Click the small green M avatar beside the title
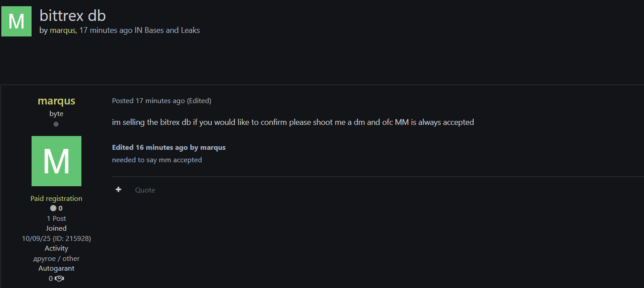 pyautogui.click(x=16, y=21)
